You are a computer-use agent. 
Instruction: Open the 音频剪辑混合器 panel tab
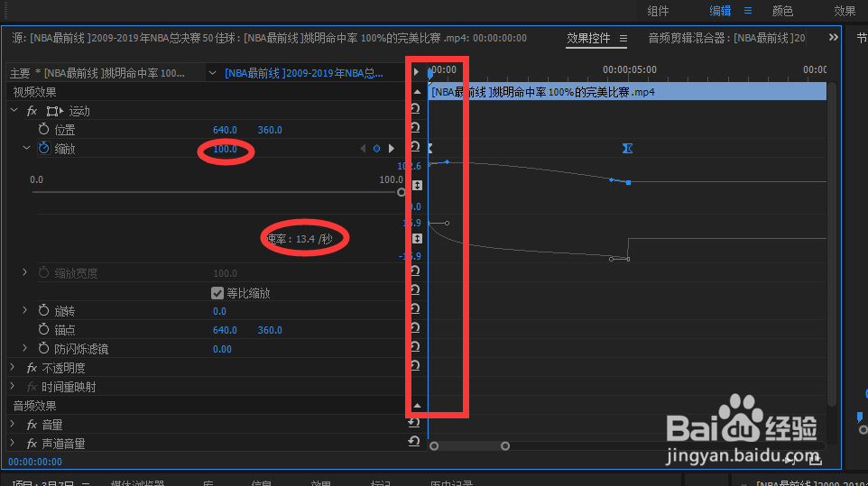(726, 38)
